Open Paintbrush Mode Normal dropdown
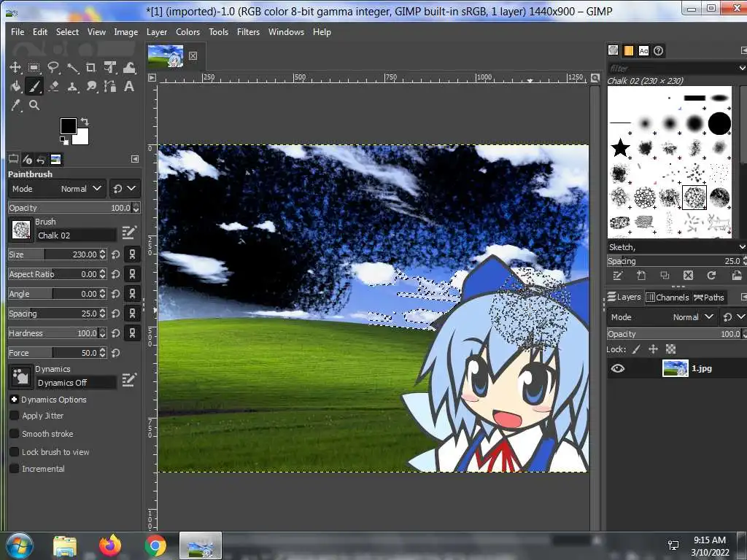Image resolution: width=747 pixels, height=560 pixels. click(57, 189)
